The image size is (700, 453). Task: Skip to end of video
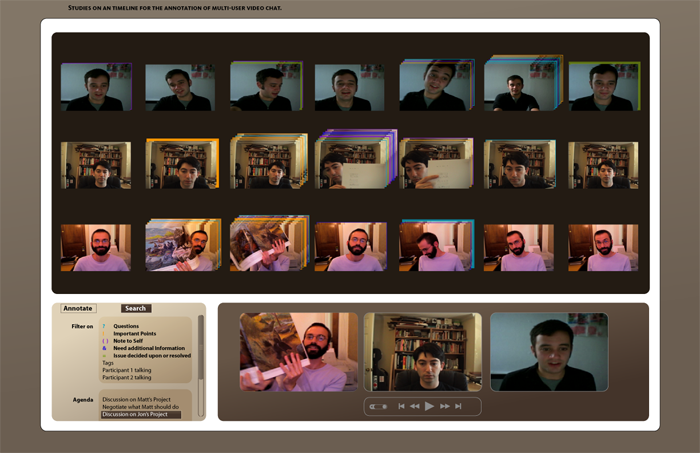pyautogui.click(x=458, y=406)
